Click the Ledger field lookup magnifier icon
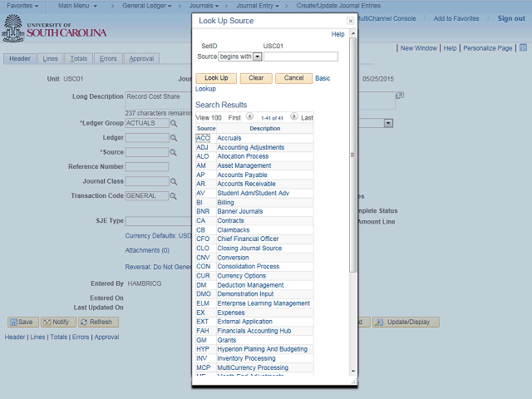 174,138
